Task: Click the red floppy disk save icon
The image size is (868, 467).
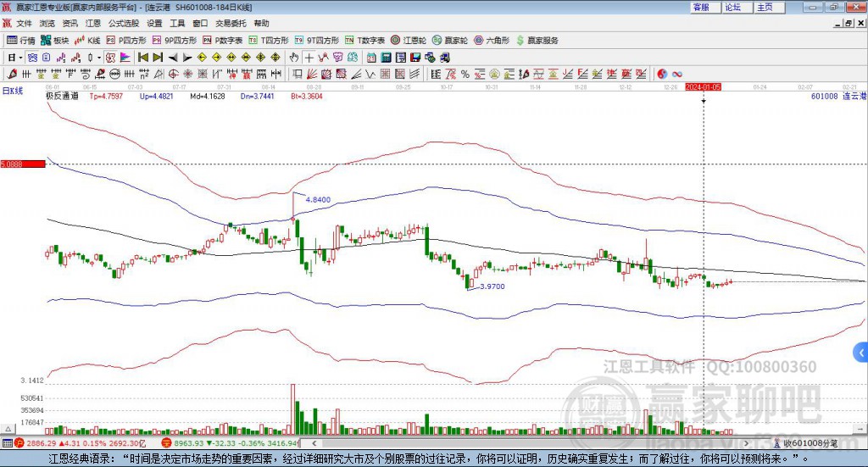Action: (x=415, y=58)
